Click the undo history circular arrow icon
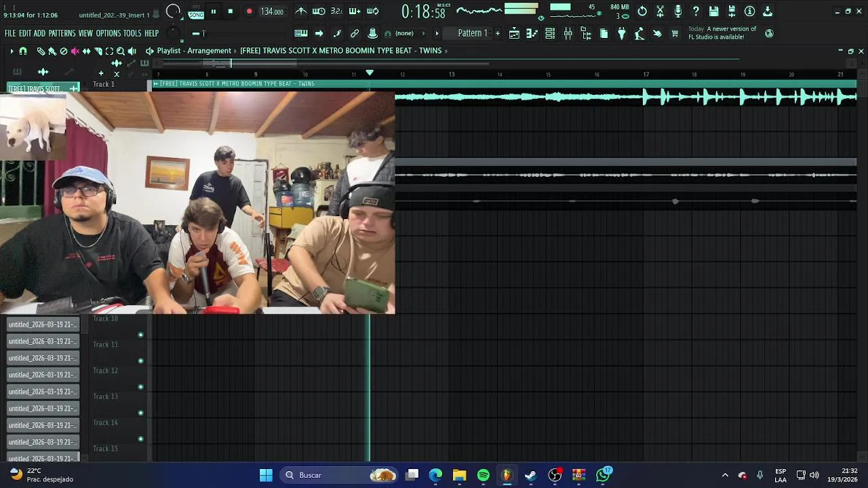The height and width of the screenshot is (488, 868). click(642, 11)
